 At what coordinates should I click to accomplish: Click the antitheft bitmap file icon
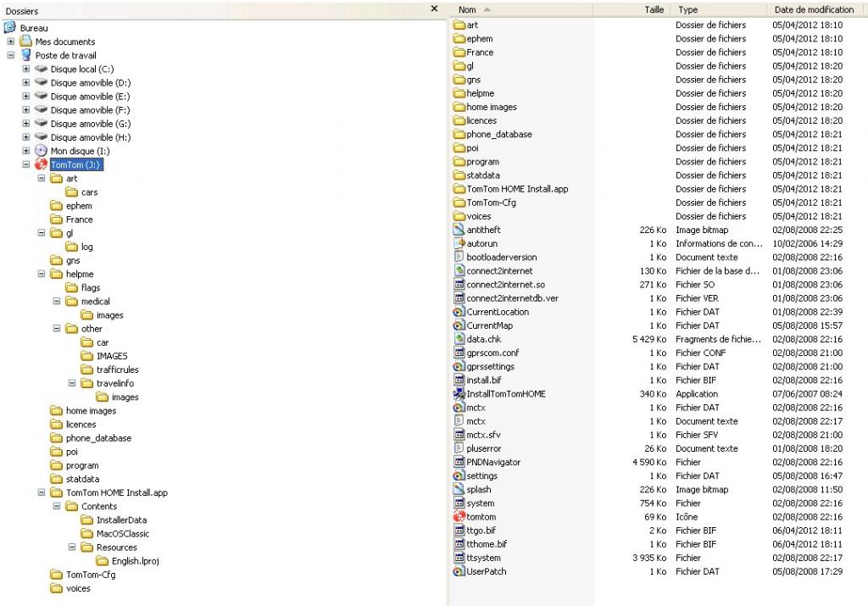point(459,230)
